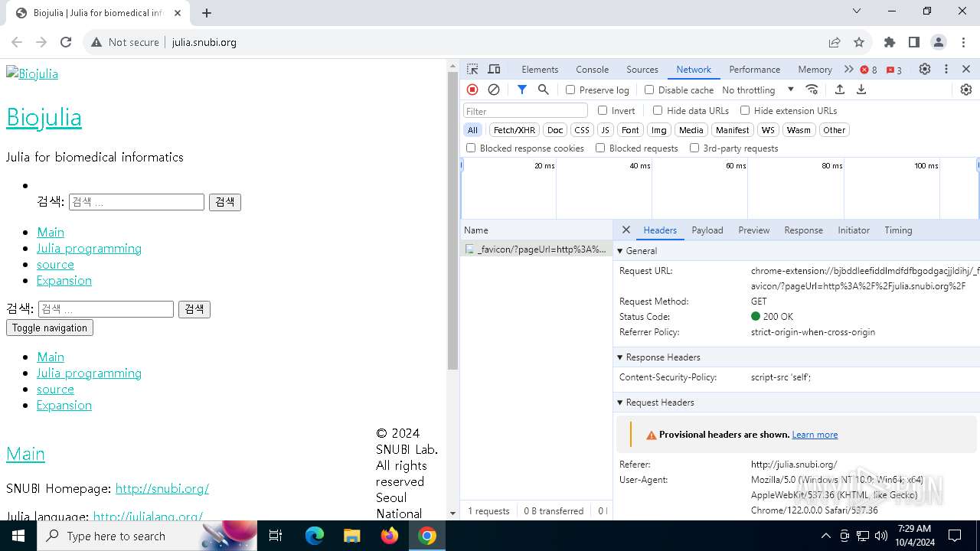The width and height of the screenshot is (980, 551).
Task: Close the request details pane
Action: [x=626, y=230]
